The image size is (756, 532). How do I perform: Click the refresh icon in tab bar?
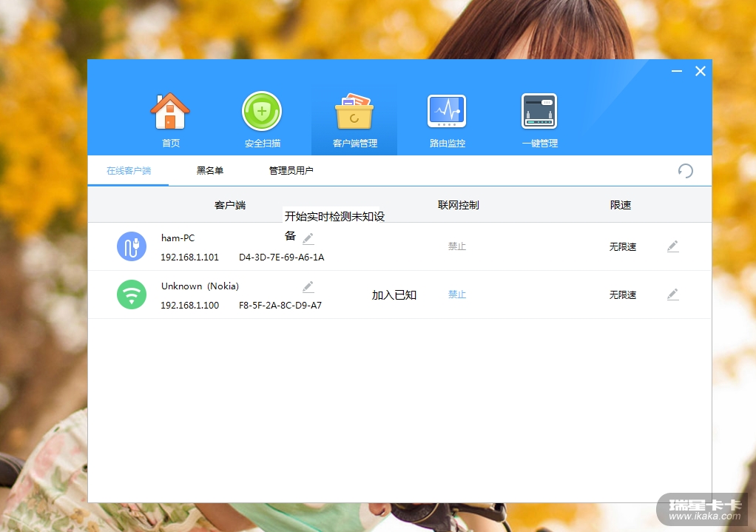686,171
